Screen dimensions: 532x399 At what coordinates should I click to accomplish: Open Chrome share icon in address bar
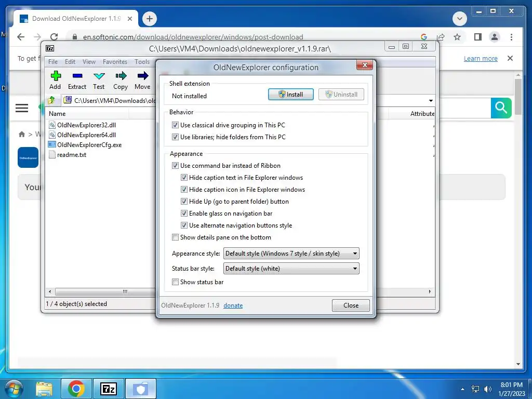coord(441,37)
